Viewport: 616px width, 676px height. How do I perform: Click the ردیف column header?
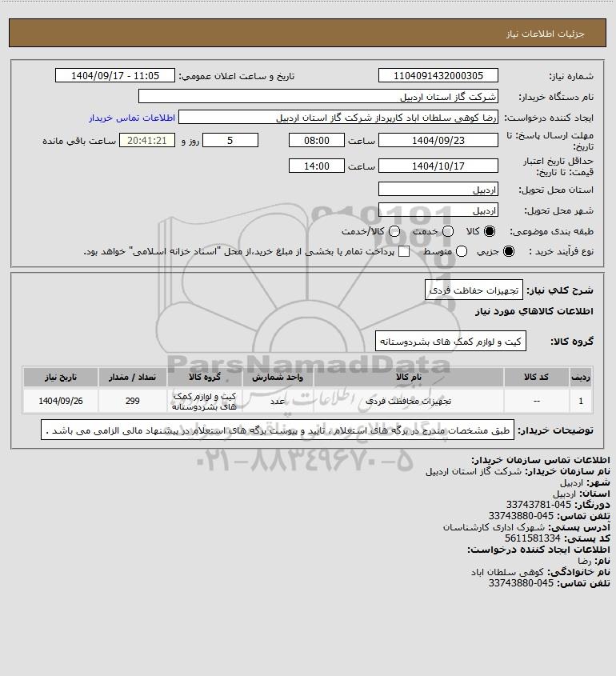tap(581, 378)
